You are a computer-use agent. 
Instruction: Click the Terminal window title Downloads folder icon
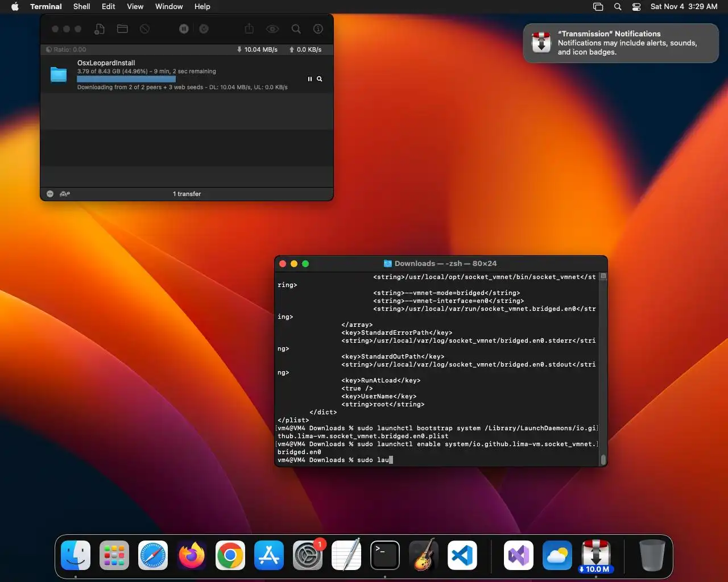388,264
